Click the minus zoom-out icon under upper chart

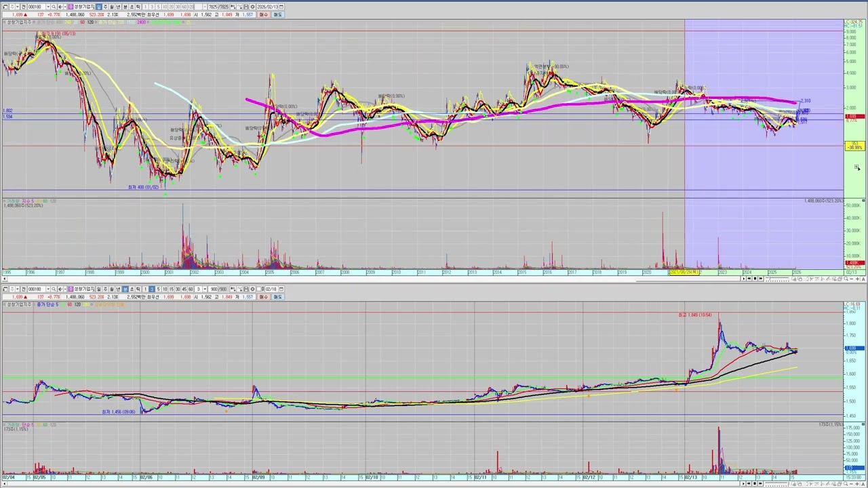click(x=852, y=279)
